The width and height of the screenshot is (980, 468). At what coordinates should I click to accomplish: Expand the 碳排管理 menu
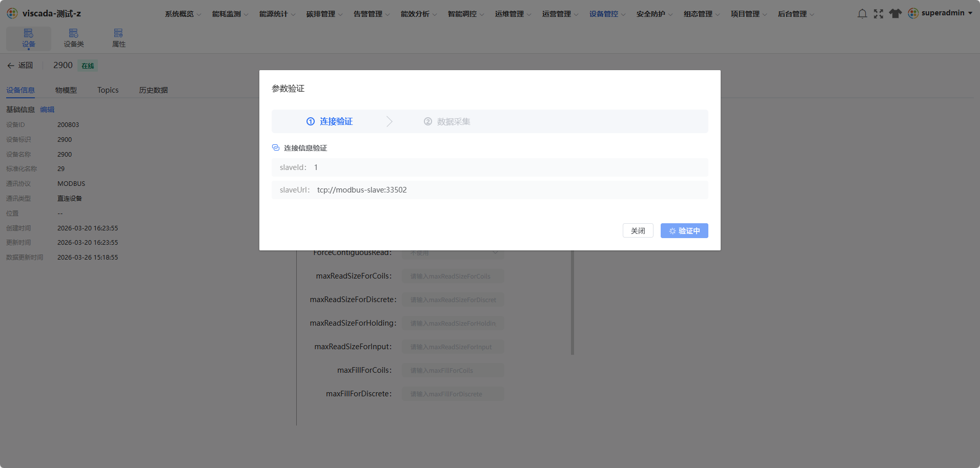(324, 14)
